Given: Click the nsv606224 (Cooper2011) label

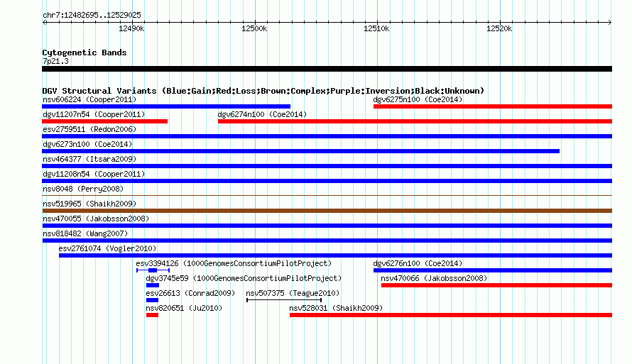Looking at the screenshot, I should click(89, 99).
